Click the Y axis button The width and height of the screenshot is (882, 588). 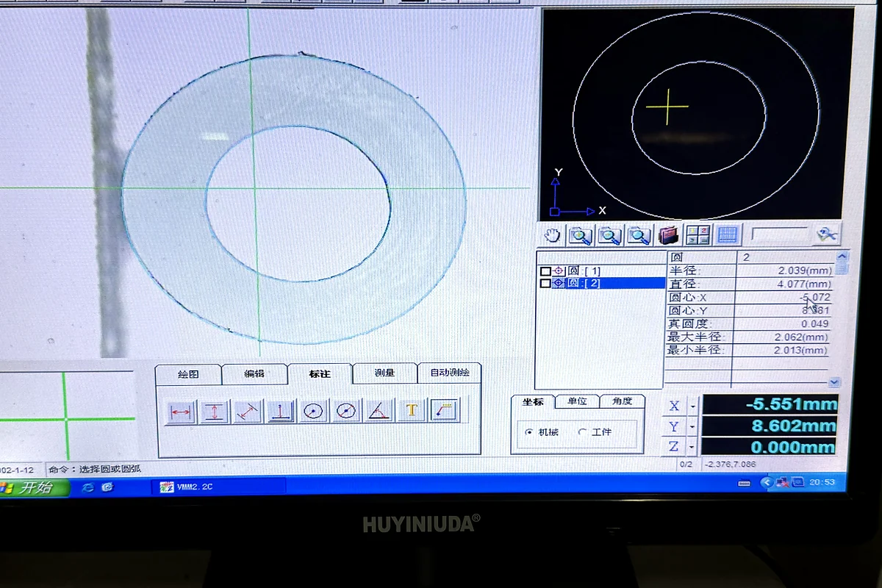(675, 427)
